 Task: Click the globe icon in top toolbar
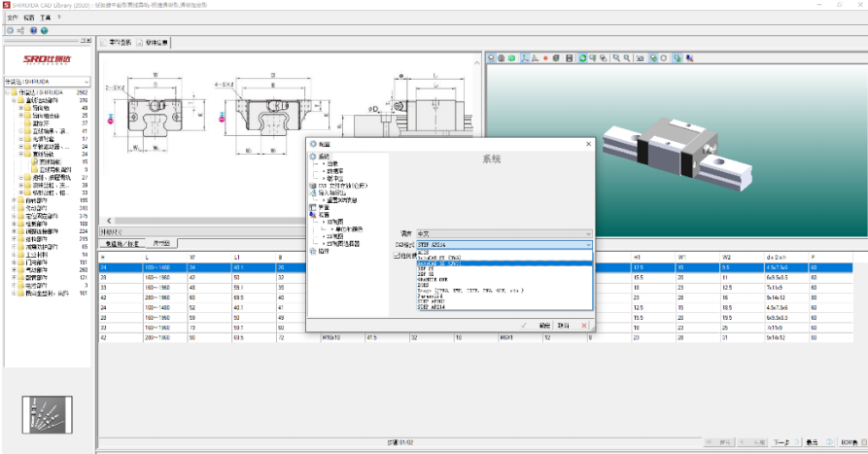44,30
